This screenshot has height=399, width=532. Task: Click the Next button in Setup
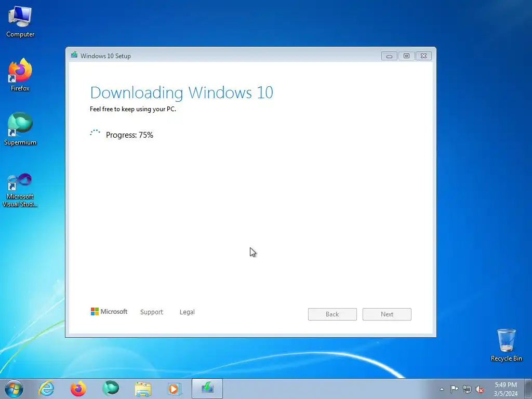click(x=387, y=314)
